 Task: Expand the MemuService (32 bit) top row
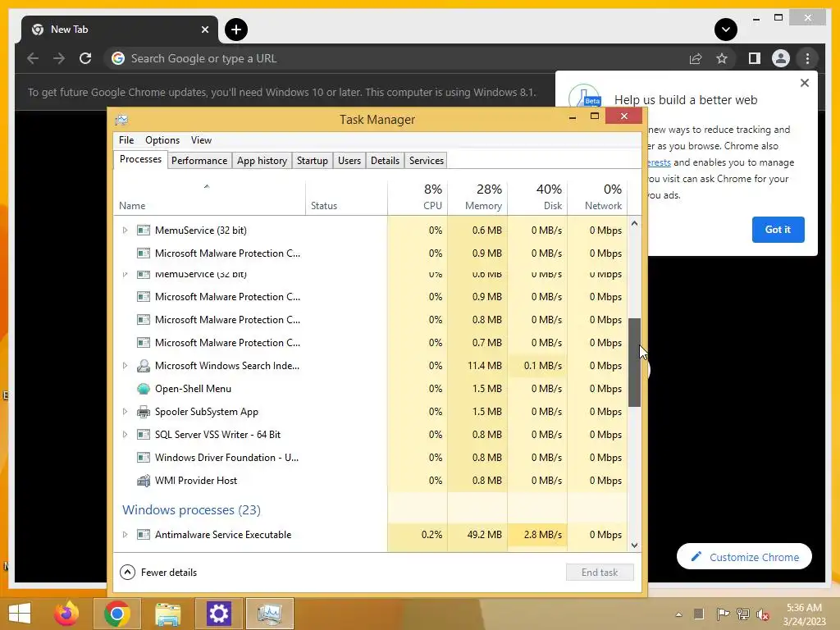[125, 231]
